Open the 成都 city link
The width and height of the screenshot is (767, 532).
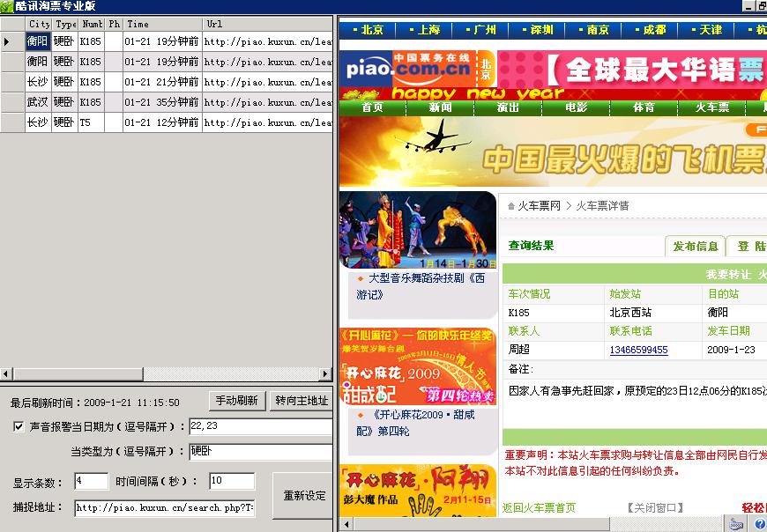point(654,30)
